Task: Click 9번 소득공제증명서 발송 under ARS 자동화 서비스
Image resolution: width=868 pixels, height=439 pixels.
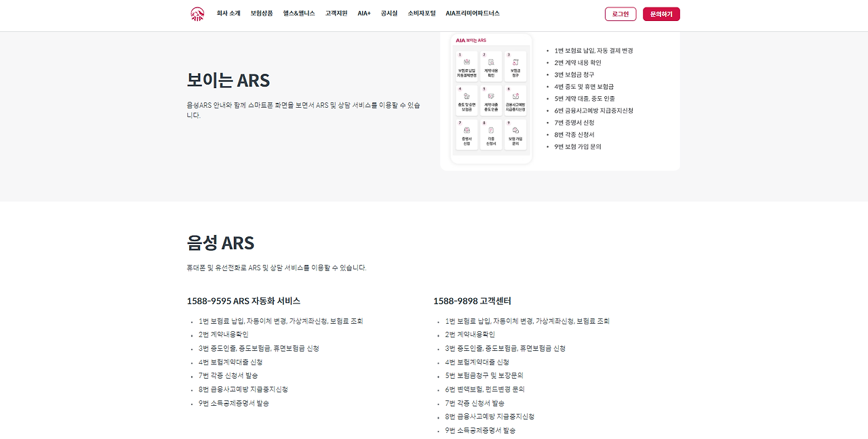Action: 234,403
